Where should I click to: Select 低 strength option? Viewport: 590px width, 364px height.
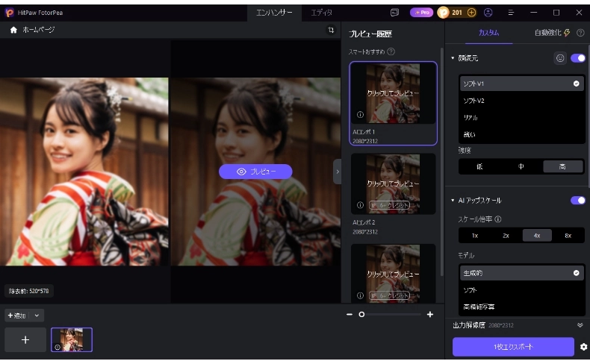coord(479,166)
